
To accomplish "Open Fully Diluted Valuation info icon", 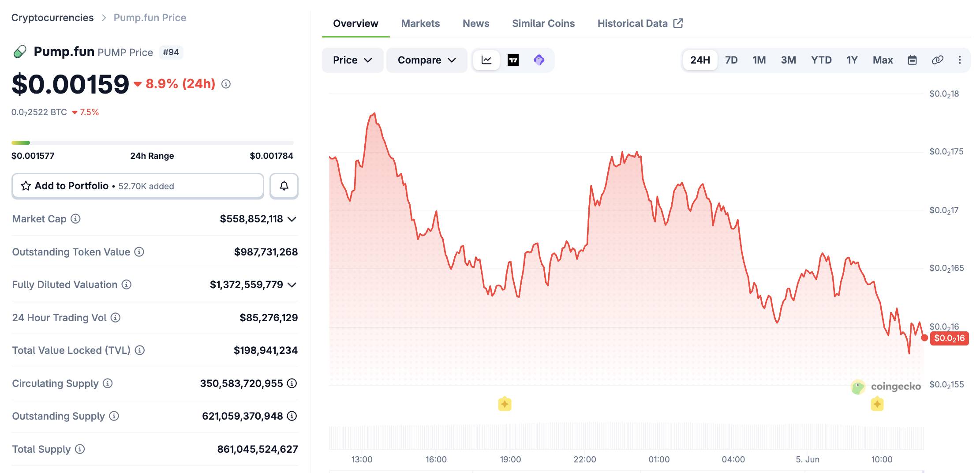I will click(x=127, y=285).
